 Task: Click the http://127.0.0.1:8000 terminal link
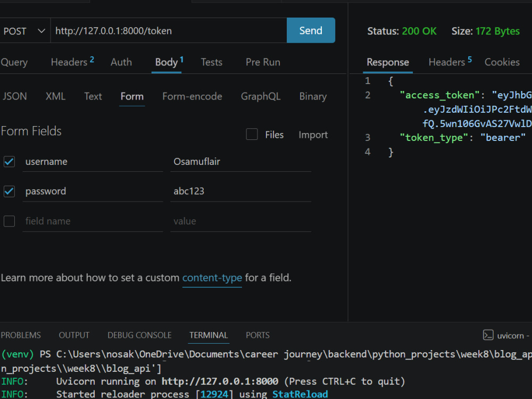[220, 381]
